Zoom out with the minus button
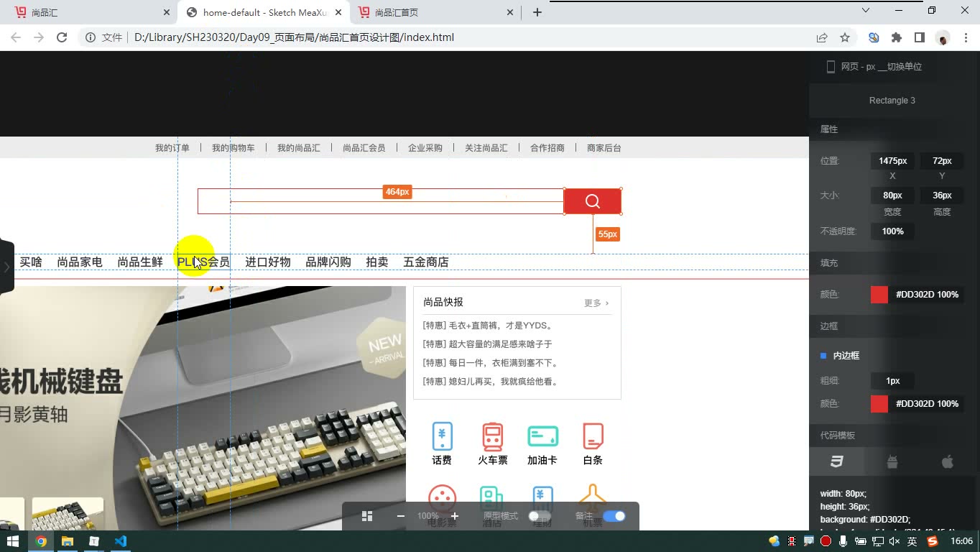The width and height of the screenshot is (980, 552). (x=401, y=516)
